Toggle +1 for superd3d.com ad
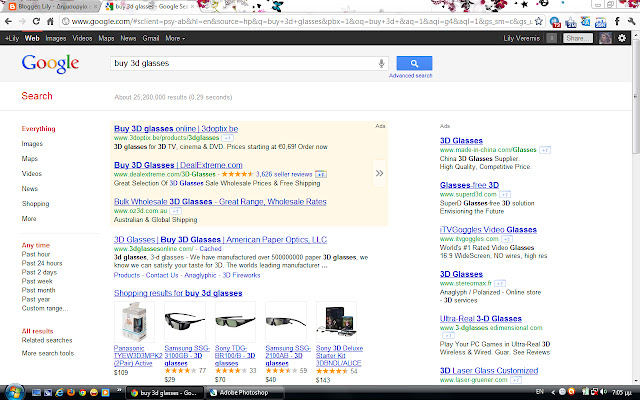This screenshot has width=640, height=400. tap(505, 194)
